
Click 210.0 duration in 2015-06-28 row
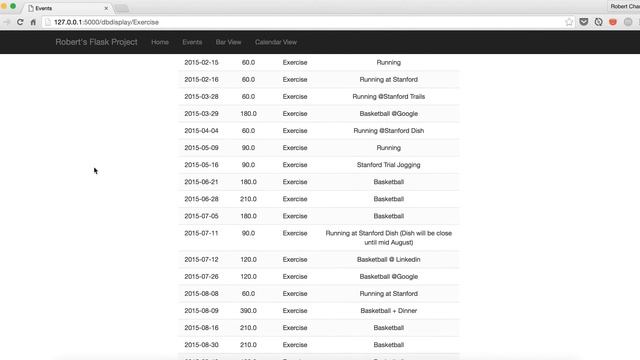pos(248,199)
